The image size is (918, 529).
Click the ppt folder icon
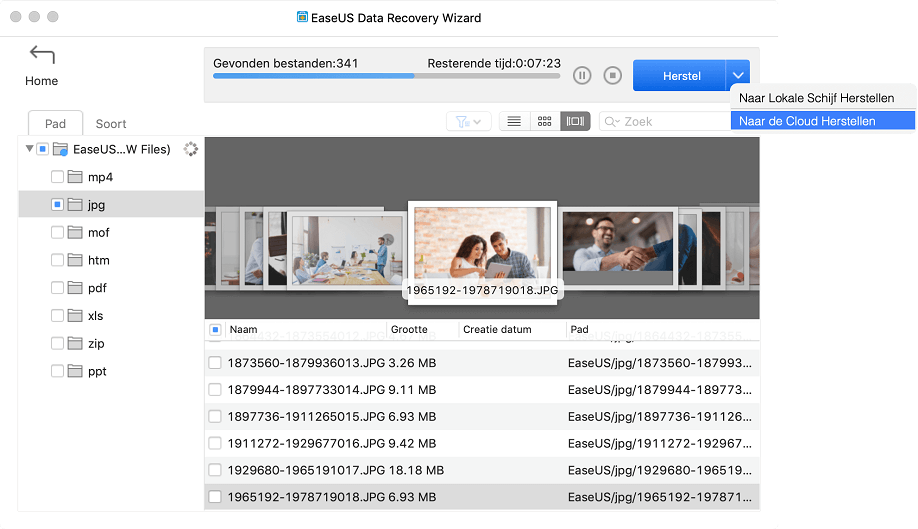click(75, 371)
